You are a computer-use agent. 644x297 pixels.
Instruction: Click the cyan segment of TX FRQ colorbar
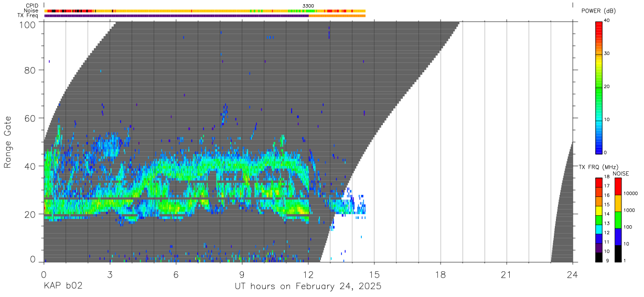click(598, 229)
